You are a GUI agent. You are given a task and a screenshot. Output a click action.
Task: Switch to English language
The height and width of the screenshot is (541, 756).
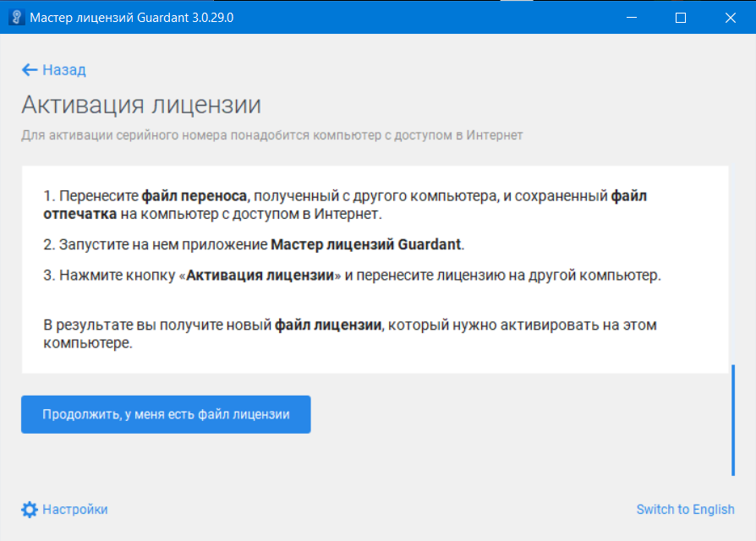[685, 509]
